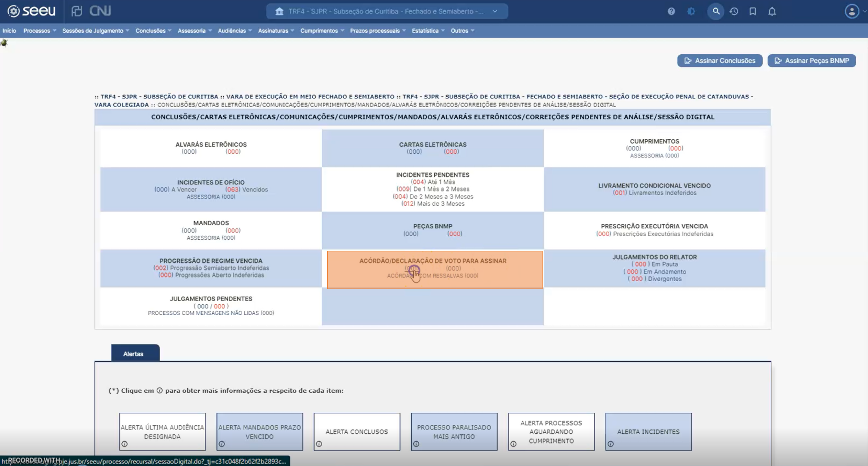This screenshot has height=466, width=868.
Task: Open the search magnifier icon
Action: click(716, 11)
